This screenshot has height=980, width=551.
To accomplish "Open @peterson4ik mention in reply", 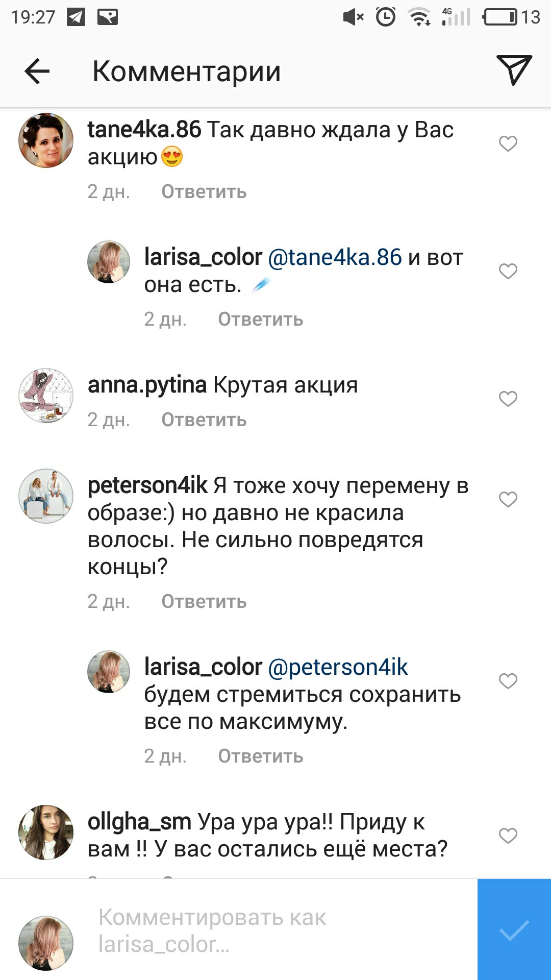I will click(338, 667).
